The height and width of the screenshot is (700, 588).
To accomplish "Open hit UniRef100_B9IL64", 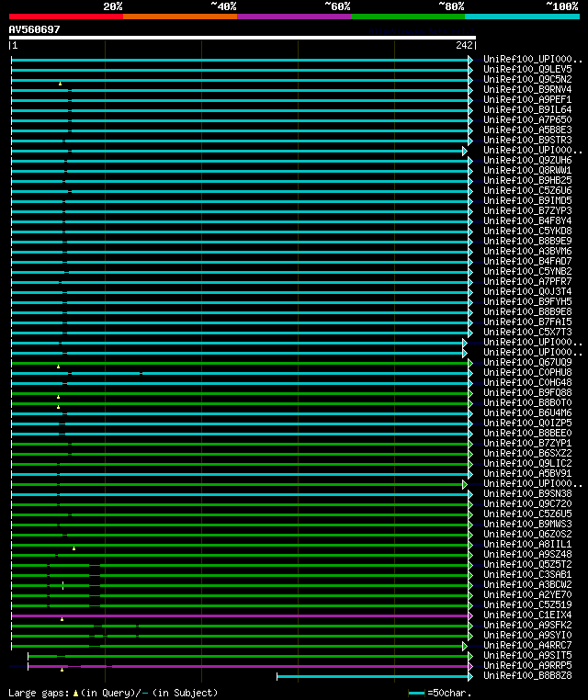I will (x=527, y=110).
